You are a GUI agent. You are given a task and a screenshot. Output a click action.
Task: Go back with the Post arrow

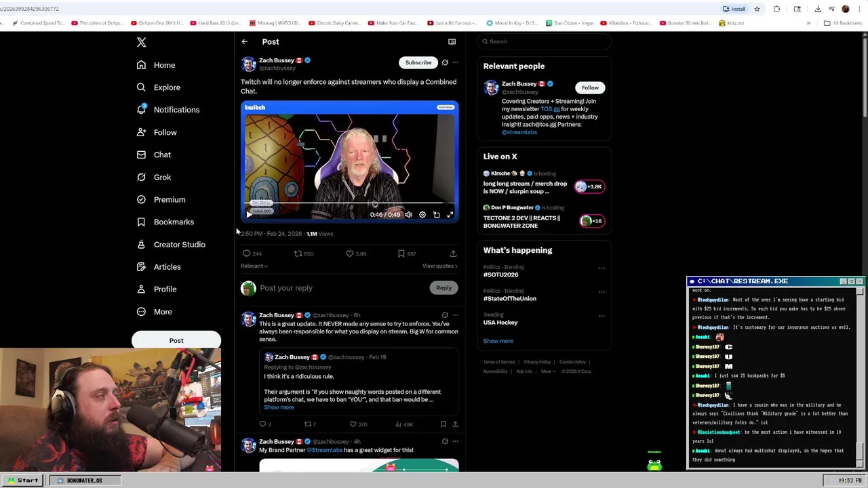245,41
